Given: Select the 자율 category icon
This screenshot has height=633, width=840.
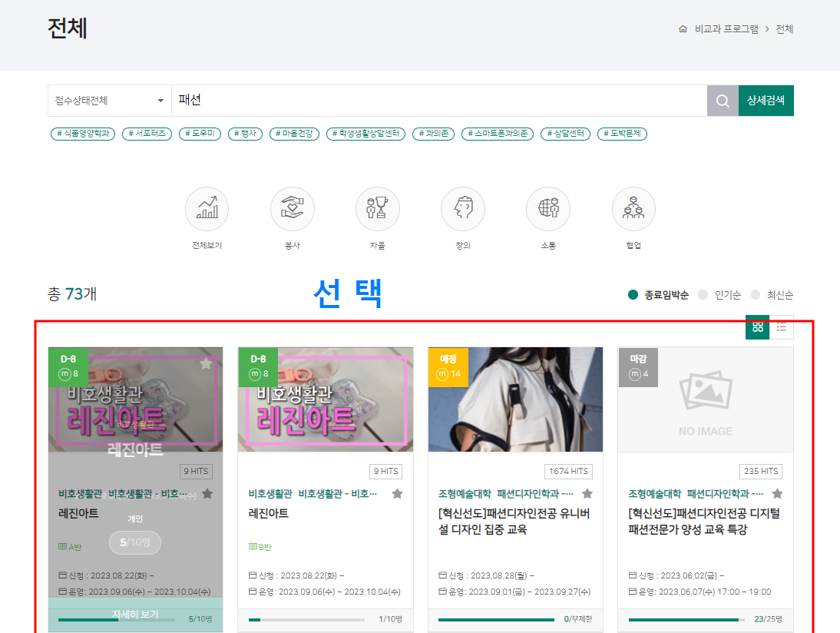Looking at the screenshot, I should click(377, 209).
